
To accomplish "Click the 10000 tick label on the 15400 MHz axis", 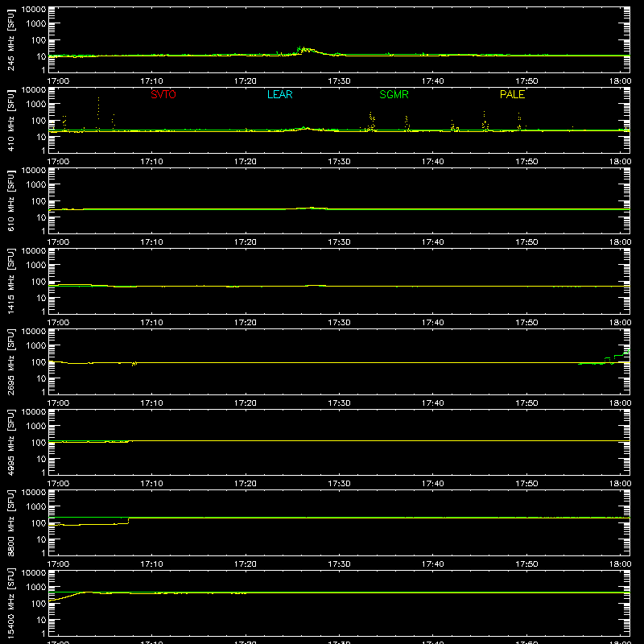I will (x=34, y=573).
